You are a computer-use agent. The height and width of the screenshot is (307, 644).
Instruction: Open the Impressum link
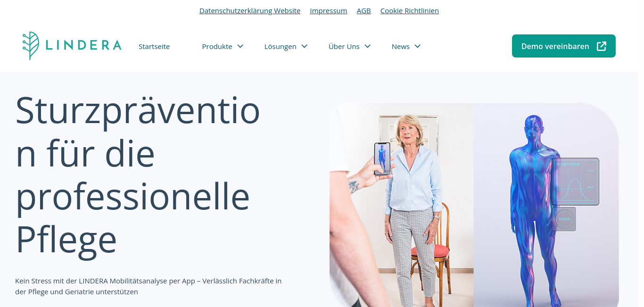pyautogui.click(x=329, y=10)
